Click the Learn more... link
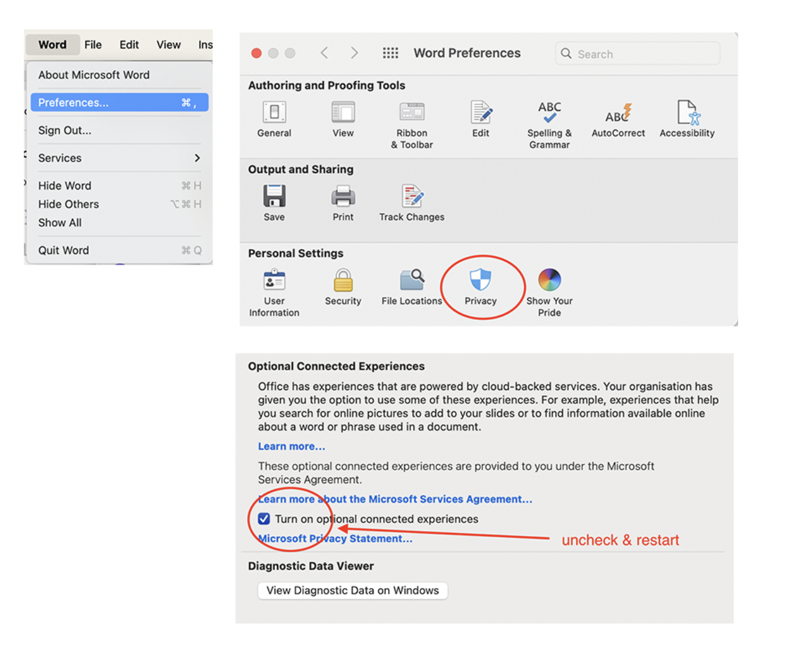The image size is (791, 672). click(291, 447)
